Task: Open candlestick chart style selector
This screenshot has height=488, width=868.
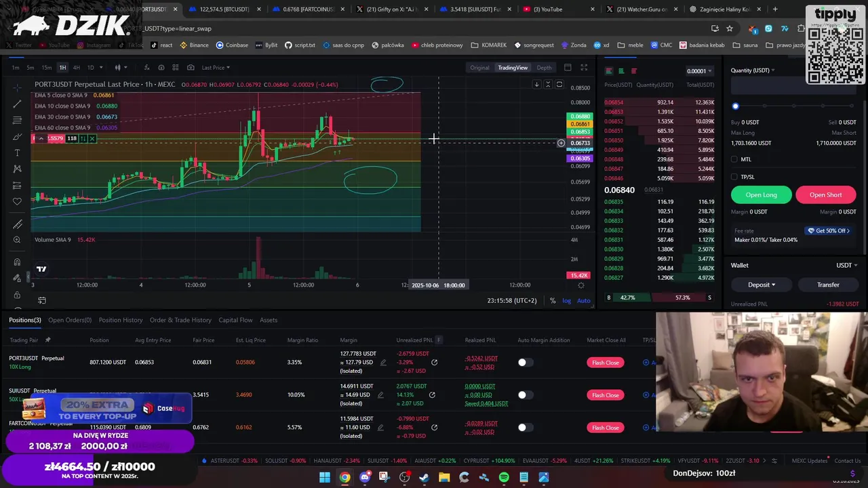Action: pyautogui.click(x=117, y=67)
